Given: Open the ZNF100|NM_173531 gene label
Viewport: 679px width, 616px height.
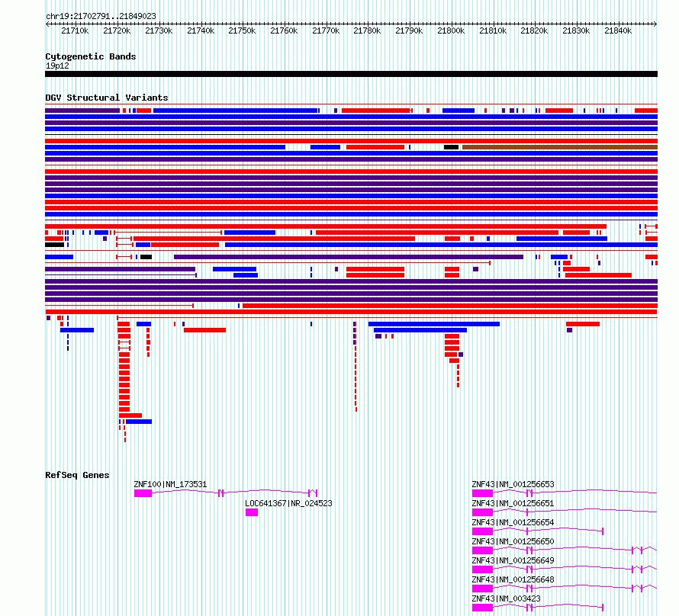Looking at the screenshot, I should (170, 484).
